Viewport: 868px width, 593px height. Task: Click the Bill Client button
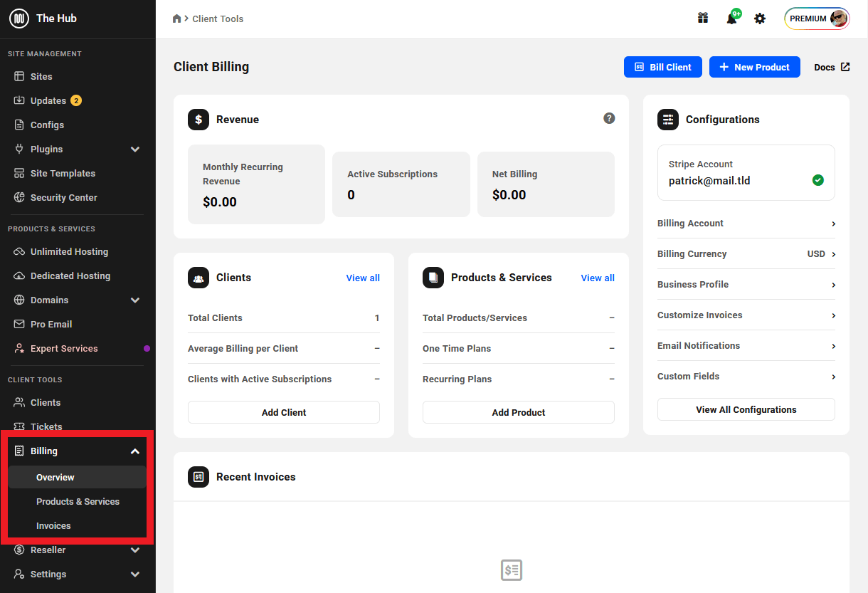pos(663,67)
